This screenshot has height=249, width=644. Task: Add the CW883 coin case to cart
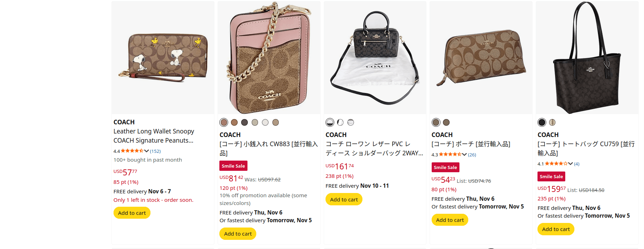click(x=238, y=234)
